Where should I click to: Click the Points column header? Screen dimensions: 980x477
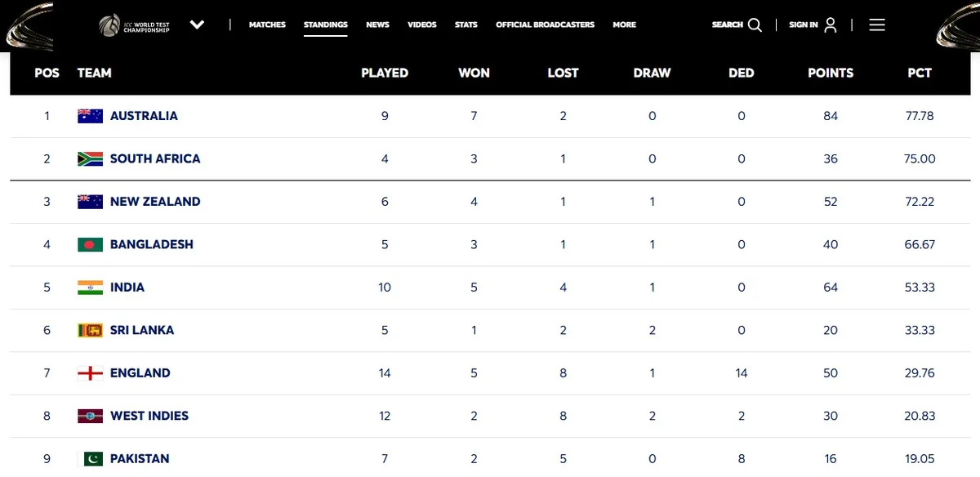point(831,73)
